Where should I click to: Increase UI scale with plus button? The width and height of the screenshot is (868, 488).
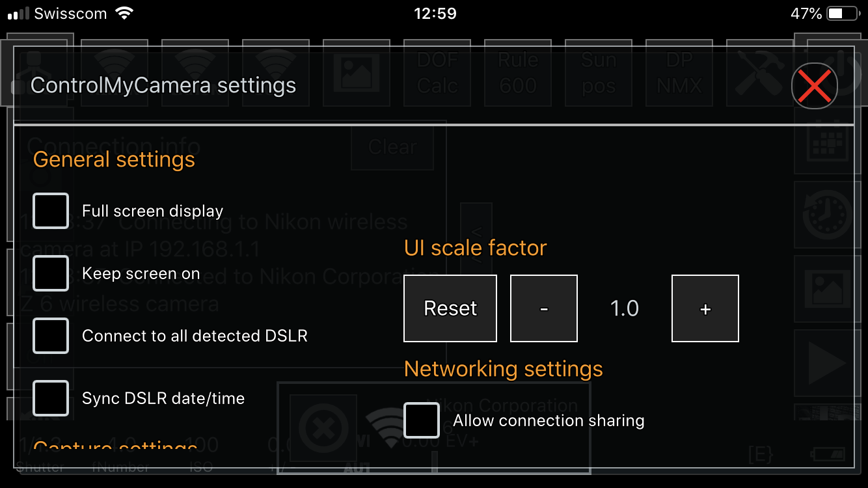[x=705, y=308]
